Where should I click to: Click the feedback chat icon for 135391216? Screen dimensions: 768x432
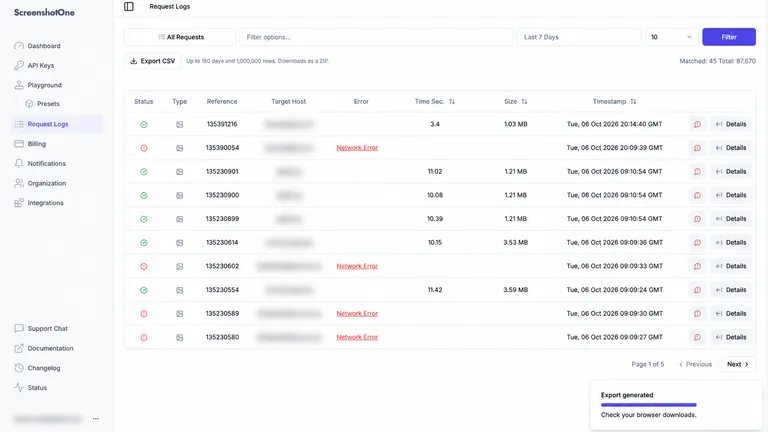[697, 124]
